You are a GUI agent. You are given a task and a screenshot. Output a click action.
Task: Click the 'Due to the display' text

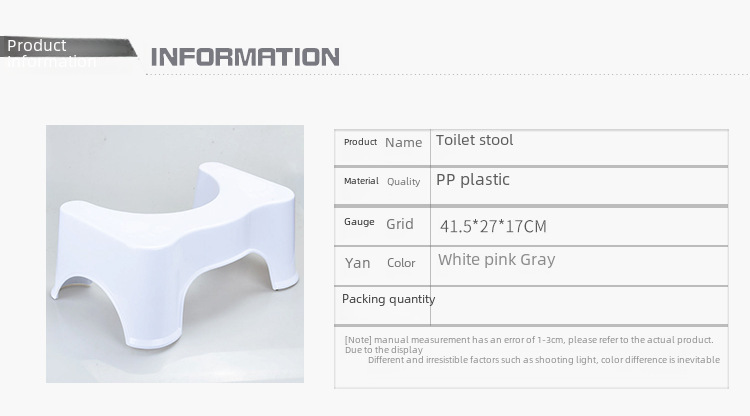coord(384,350)
